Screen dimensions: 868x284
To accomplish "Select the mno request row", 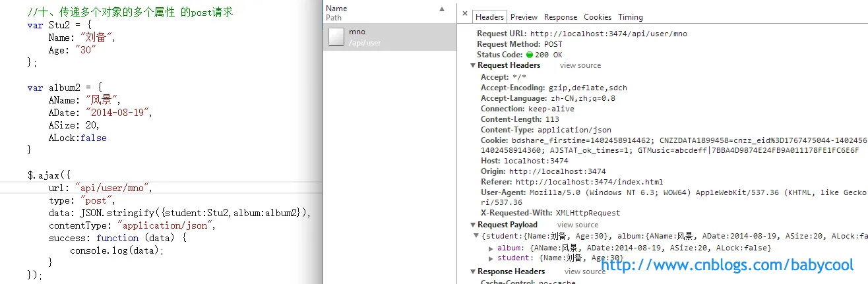I will coord(389,37).
